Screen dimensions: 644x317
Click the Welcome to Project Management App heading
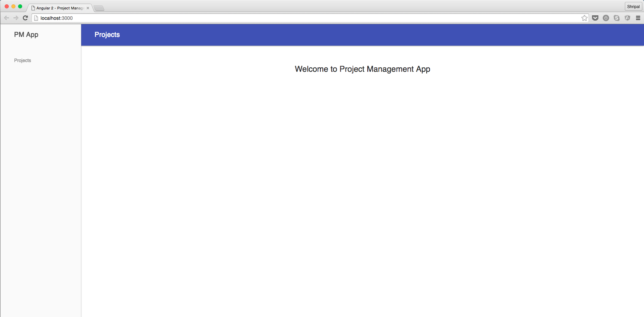(363, 69)
